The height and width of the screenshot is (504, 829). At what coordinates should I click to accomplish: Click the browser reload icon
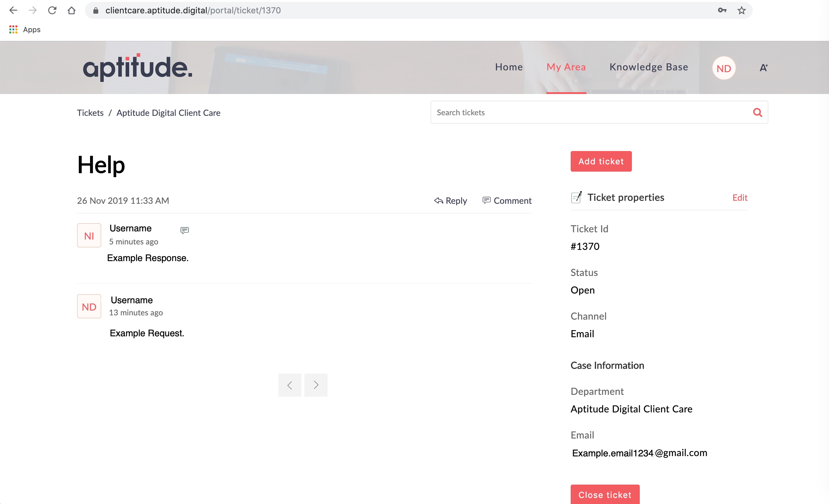52,10
